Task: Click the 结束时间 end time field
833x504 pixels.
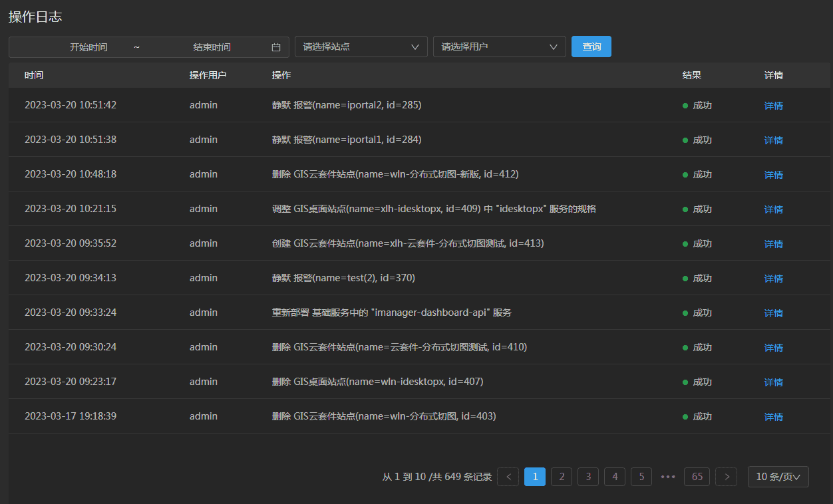Action: click(x=212, y=47)
